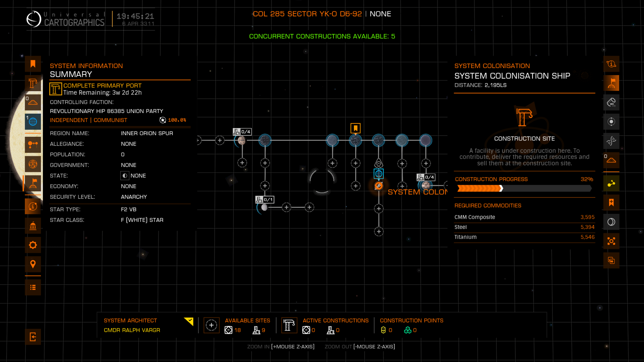Click the focus target icon in right panel

coord(611,241)
